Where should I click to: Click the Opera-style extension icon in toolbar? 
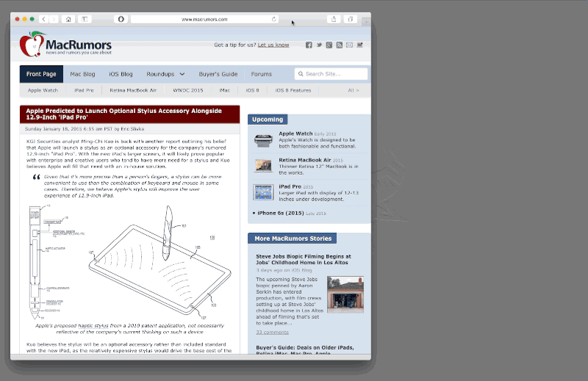pyautogui.click(x=121, y=19)
